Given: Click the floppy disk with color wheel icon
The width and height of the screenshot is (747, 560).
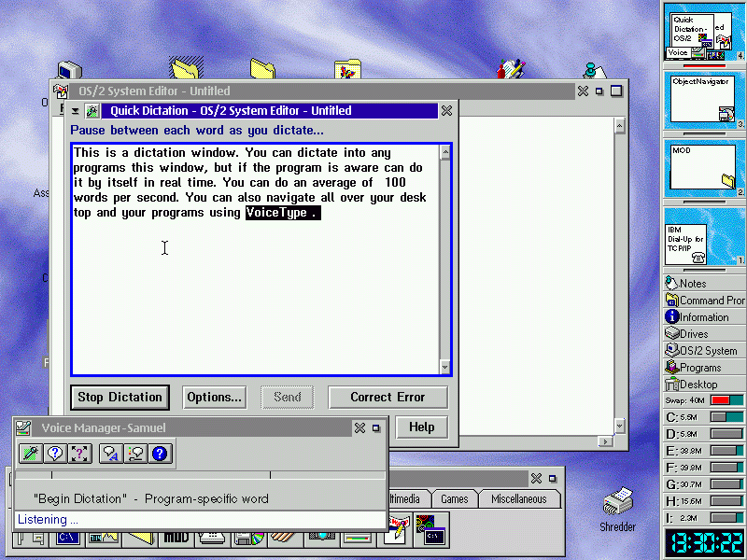Looking at the screenshot, I should [249, 538].
